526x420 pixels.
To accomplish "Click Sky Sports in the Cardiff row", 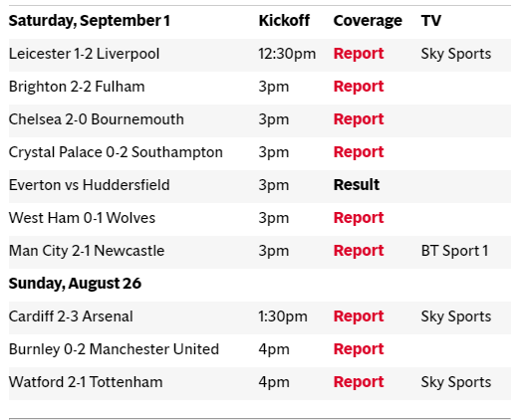I will point(456,316).
